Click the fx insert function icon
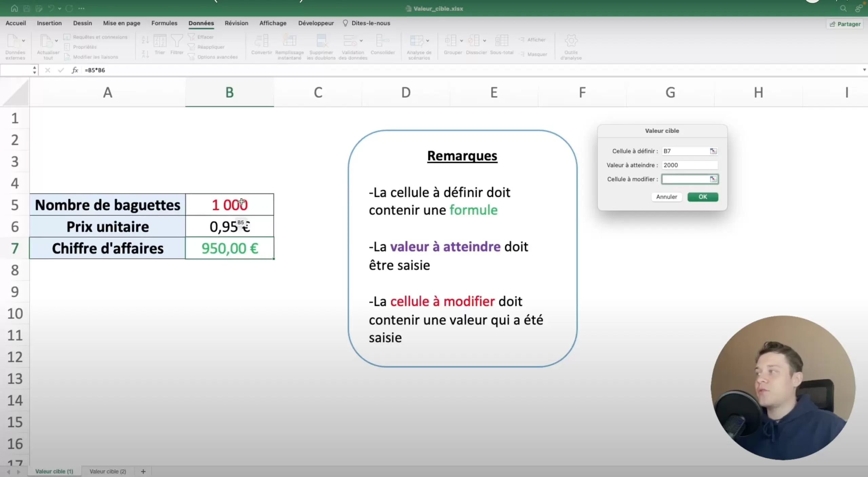 click(x=75, y=70)
